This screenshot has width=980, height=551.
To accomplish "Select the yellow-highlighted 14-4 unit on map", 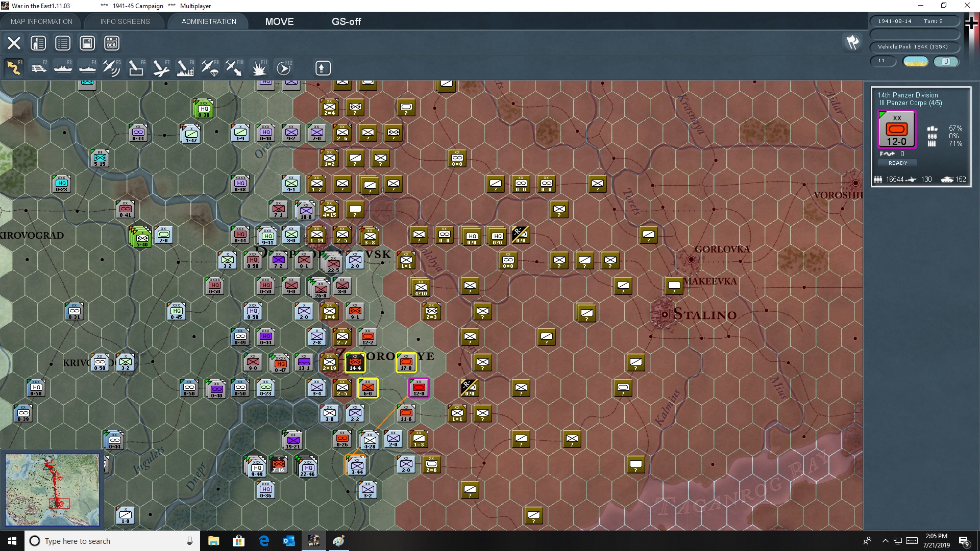I will (355, 363).
